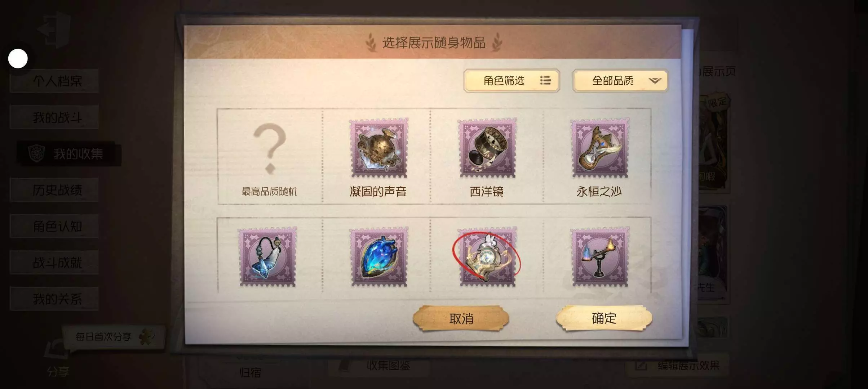
Task: Select the perfume bottle pendant stamp
Action: tap(267, 256)
